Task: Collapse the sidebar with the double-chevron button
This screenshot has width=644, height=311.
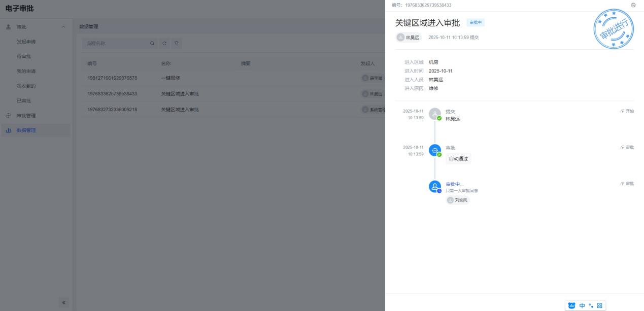Action: click(x=64, y=303)
